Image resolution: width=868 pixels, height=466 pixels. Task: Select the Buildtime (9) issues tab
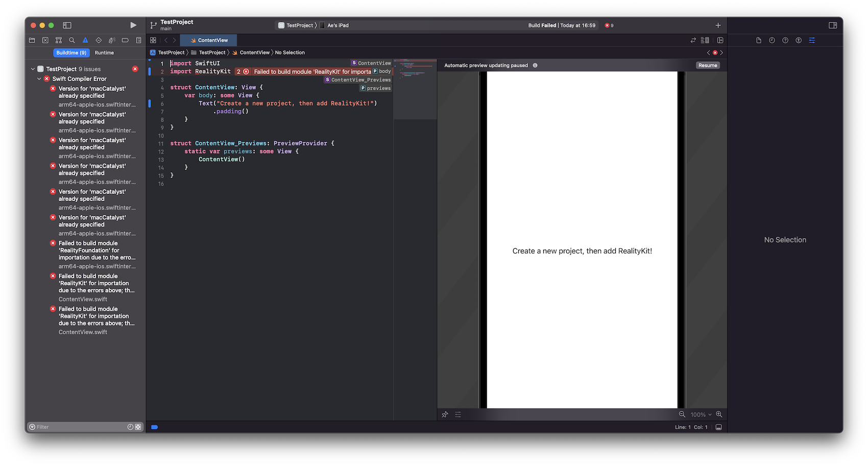(x=71, y=53)
